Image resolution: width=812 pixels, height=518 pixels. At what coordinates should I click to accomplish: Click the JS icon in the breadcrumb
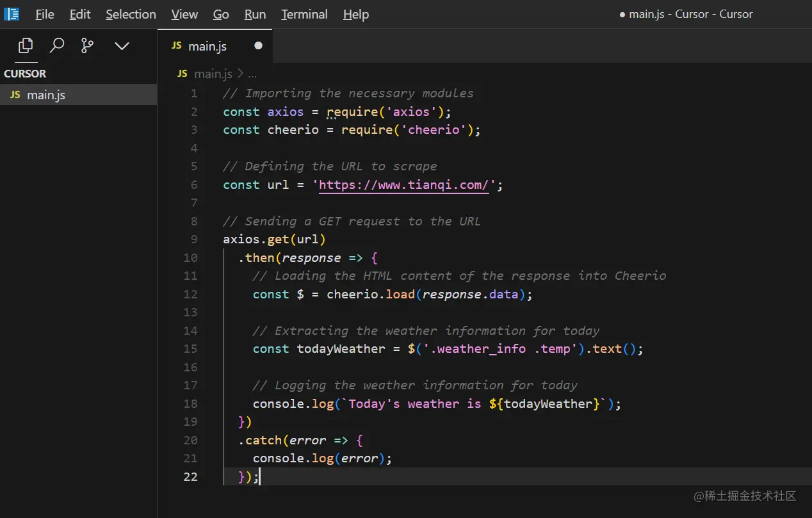tap(183, 74)
